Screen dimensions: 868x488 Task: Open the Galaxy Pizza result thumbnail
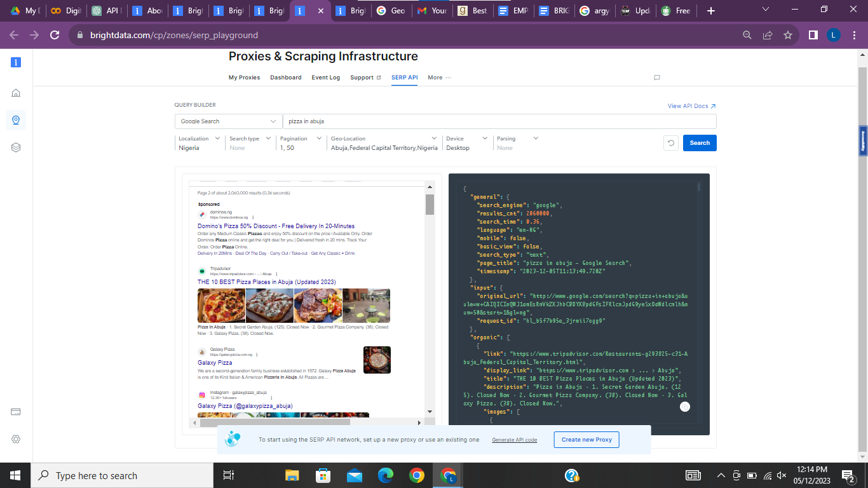pos(377,360)
